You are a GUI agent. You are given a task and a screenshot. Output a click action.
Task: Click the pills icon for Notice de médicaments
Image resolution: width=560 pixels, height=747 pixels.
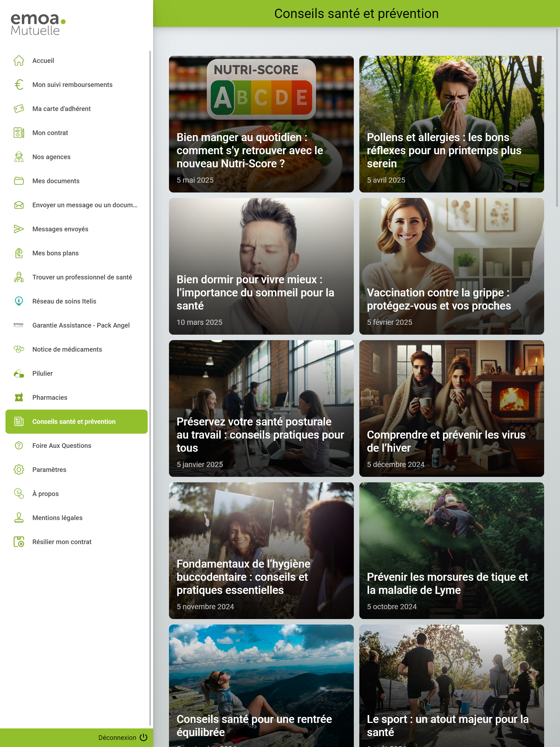[x=19, y=349]
